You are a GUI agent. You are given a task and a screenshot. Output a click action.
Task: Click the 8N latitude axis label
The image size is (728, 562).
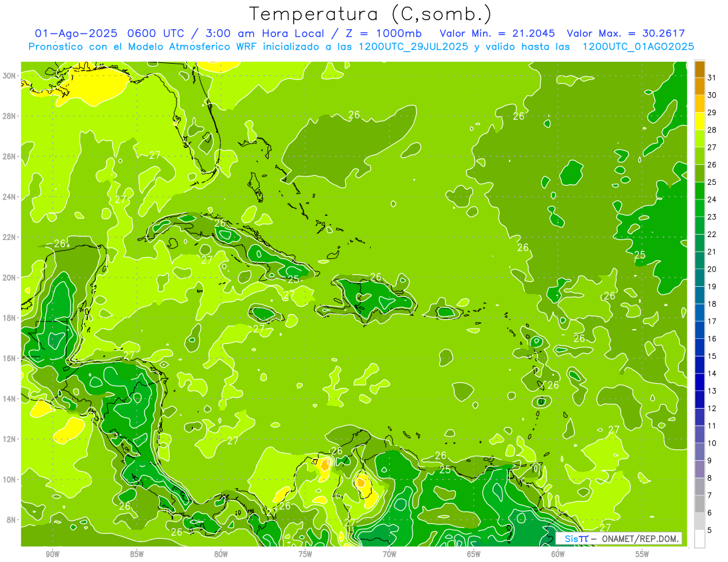12,520
